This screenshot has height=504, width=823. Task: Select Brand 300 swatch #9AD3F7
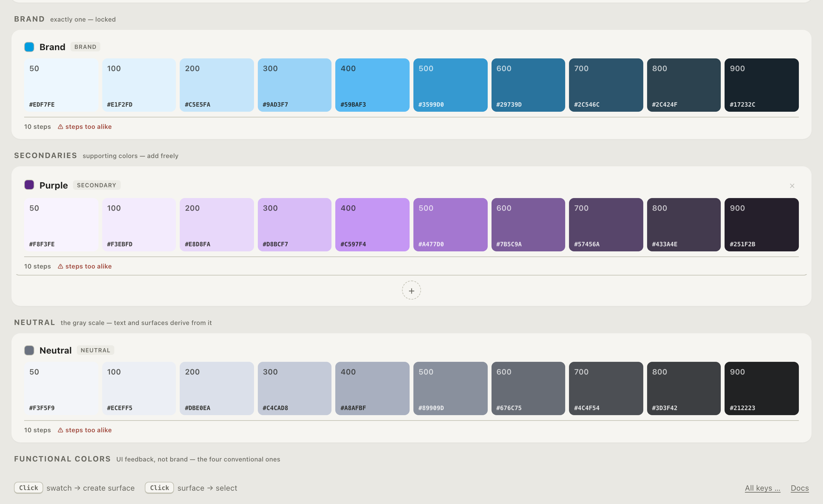tap(295, 85)
